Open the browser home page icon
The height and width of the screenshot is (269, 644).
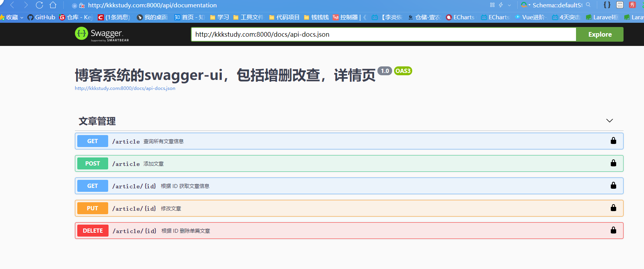coord(53,5)
